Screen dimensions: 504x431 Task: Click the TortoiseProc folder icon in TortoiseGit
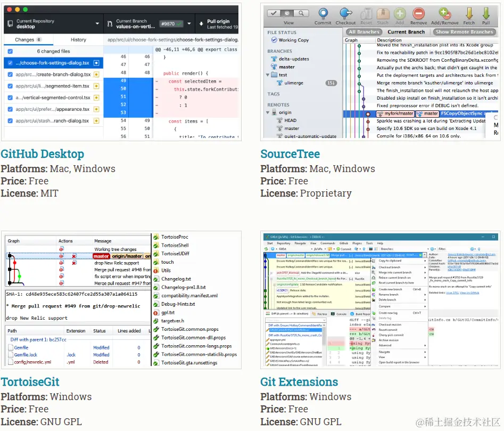[156, 237]
